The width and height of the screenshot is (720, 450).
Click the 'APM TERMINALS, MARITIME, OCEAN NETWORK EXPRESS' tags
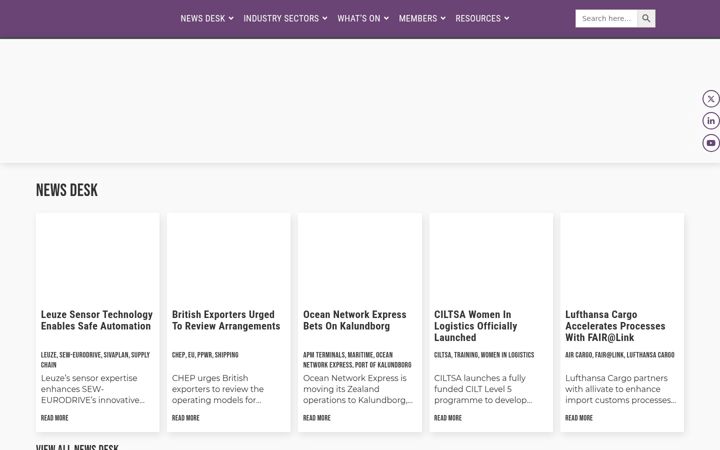pos(357,360)
